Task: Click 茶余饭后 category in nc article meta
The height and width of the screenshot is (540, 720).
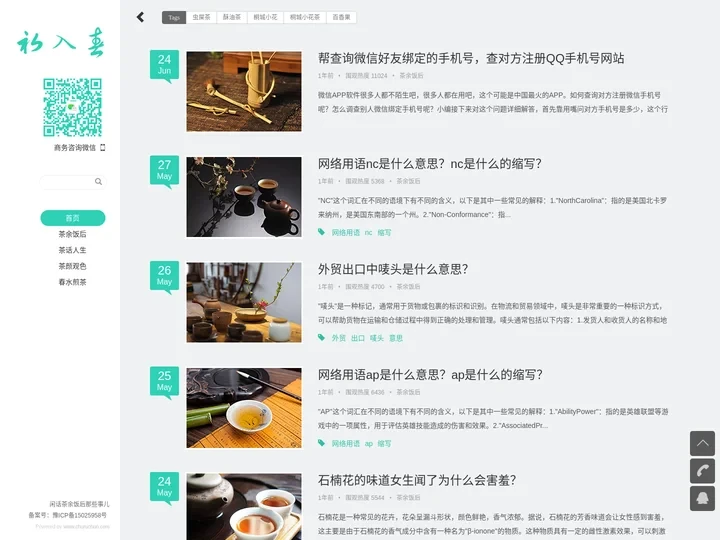Action: point(408,181)
